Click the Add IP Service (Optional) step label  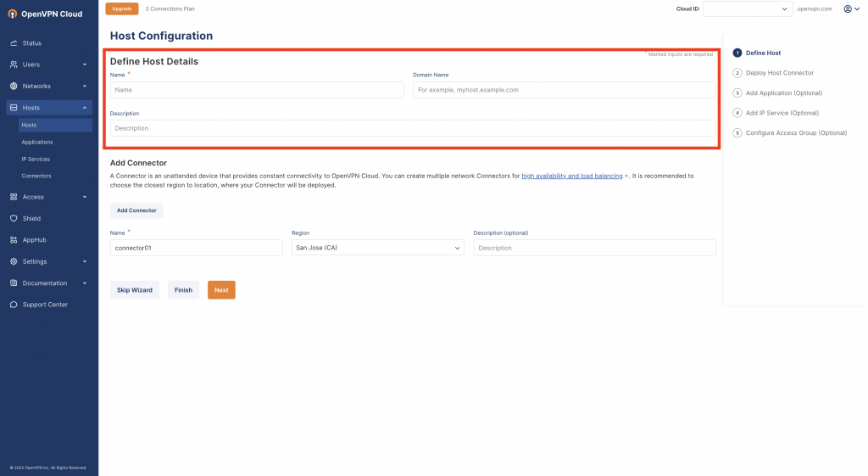(x=782, y=113)
